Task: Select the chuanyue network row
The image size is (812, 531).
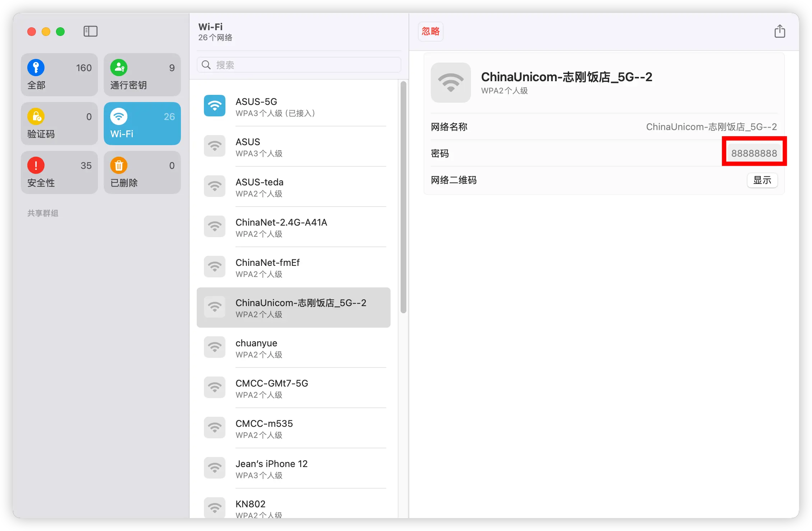Action: click(x=294, y=348)
